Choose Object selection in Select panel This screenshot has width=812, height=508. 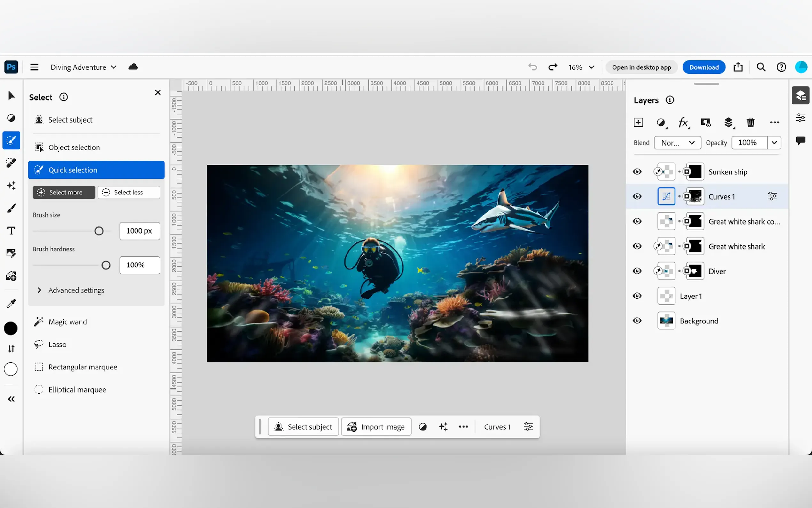click(x=74, y=147)
